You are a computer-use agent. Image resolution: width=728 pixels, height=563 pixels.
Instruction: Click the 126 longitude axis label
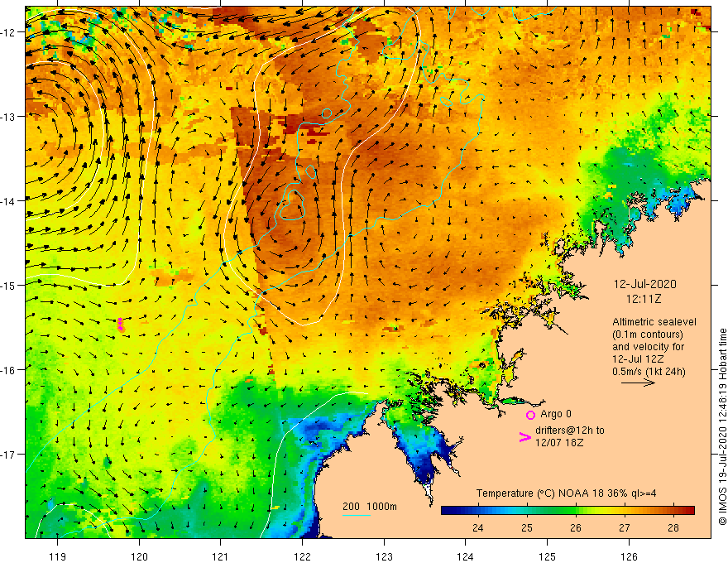[x=629, y=556]
